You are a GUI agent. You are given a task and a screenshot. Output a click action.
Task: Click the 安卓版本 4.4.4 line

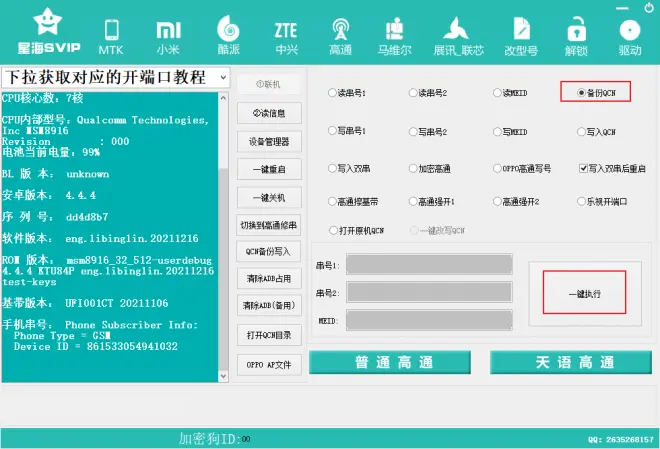49,195
